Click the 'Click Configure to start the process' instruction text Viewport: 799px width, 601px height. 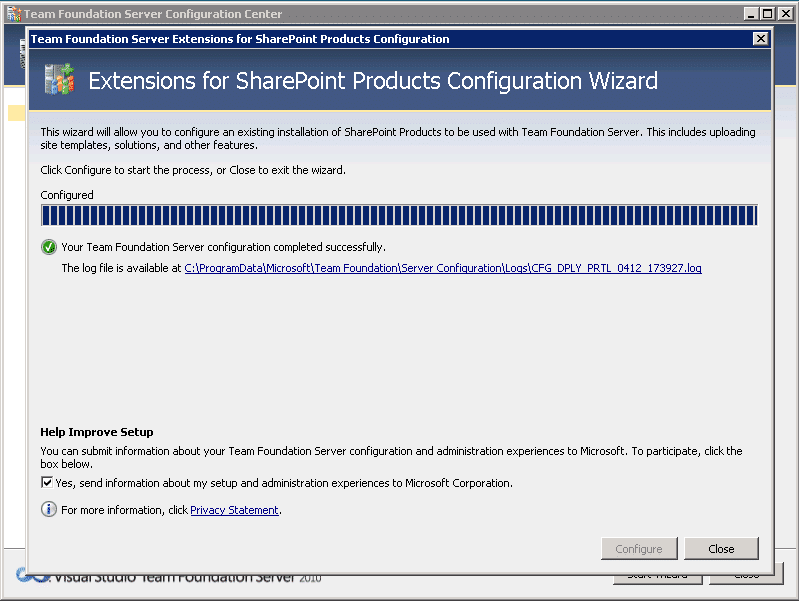pyautogui.click(x=193, y=170)
